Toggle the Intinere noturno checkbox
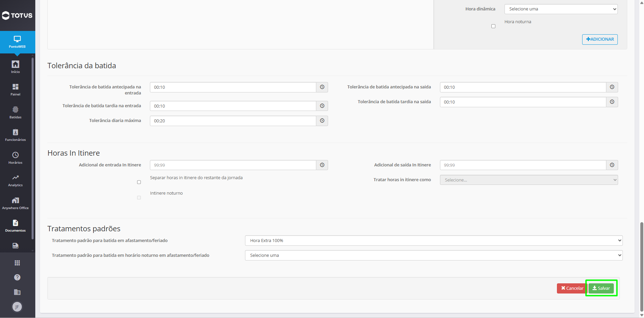This screenshot has width=644, height=318. 139,198
